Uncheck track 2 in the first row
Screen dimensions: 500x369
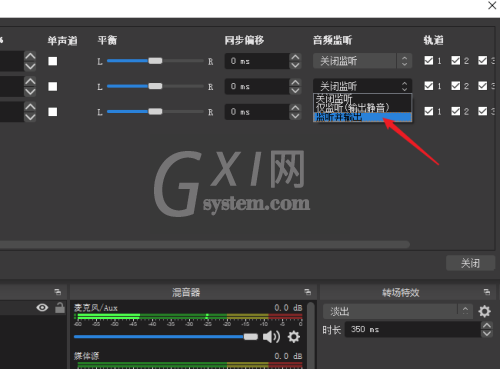(x=456, y=60)
